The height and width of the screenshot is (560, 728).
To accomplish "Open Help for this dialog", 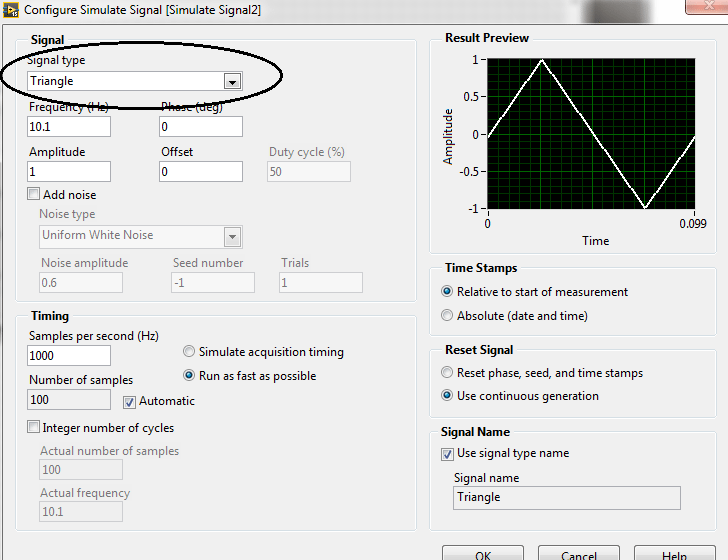I will (675, 553).
